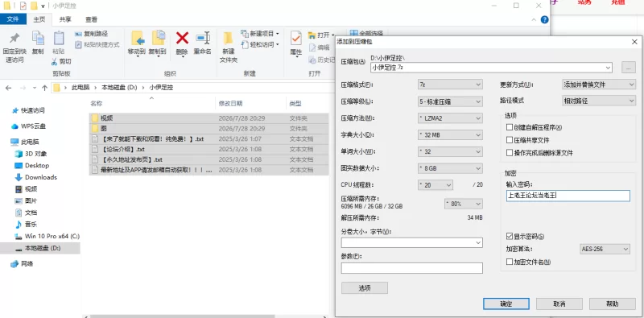This screenshot has height=318, width=644.
Task: Click the Up one level arrow
Action: (x=44, y=88)
